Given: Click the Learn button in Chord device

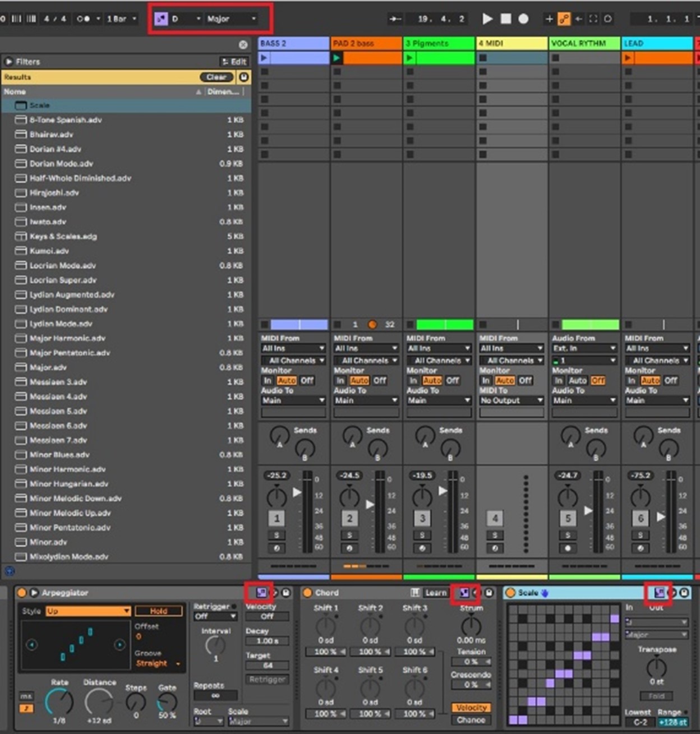Looking at the screenshot, I should coord(435,593).
